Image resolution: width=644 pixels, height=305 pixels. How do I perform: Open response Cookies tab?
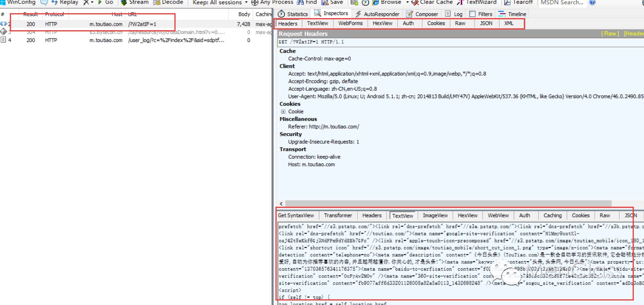[580, 215]
